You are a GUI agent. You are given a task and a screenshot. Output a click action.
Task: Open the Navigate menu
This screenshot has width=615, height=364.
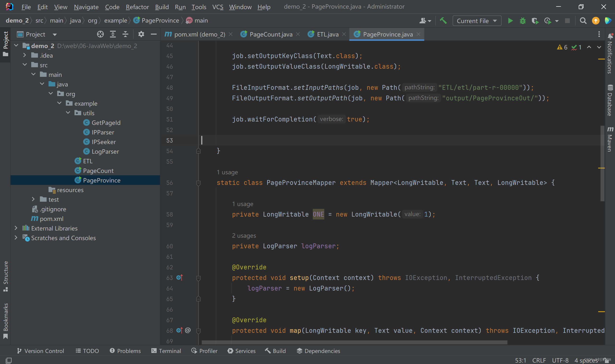coord(86,7)
